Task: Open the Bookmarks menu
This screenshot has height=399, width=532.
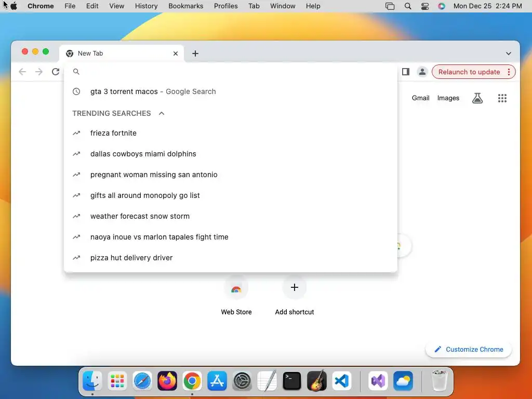Action: (x=186, y=6)
